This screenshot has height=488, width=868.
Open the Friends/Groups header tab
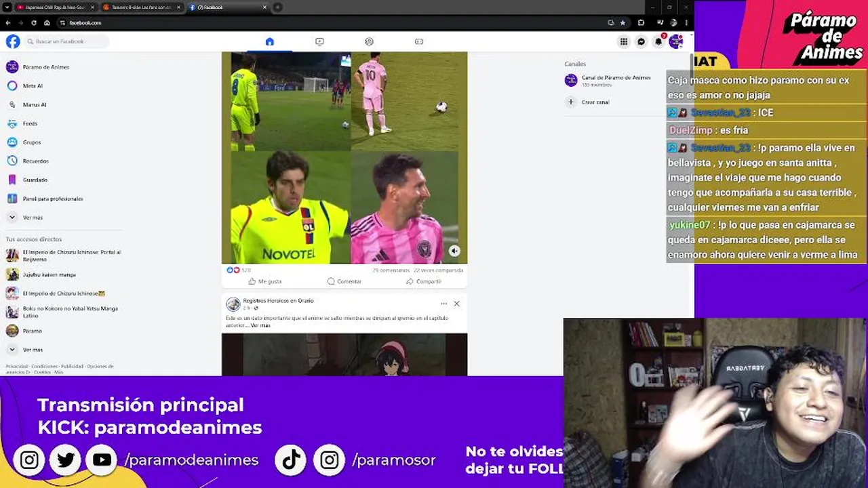[x=369, y=41]
